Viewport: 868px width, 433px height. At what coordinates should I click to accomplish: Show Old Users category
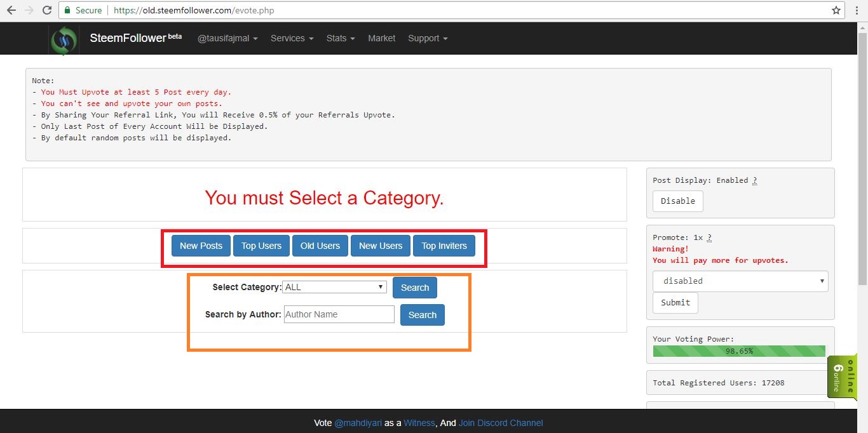pos(320,246)
